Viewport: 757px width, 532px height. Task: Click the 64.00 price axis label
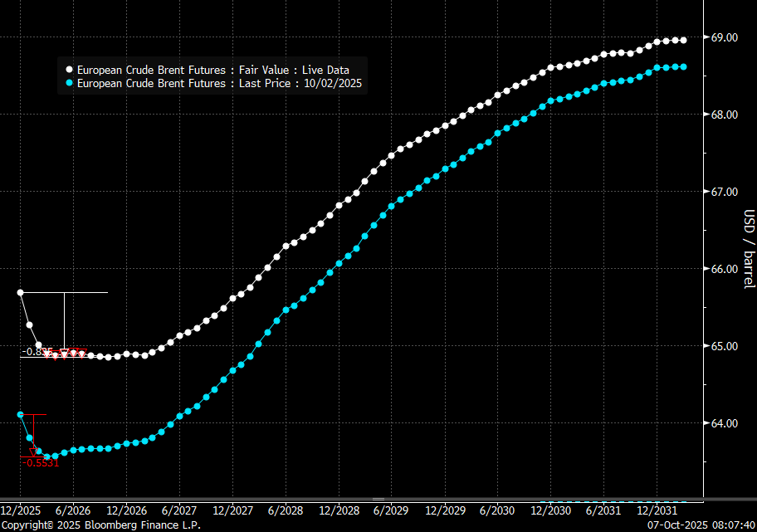pos(725,423)
